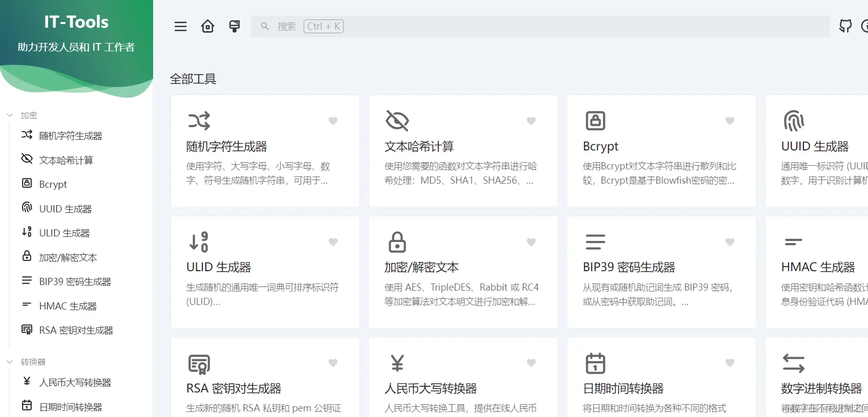Toggle the sidebar menu hamburger icon
Image resolution: width=868 pixels, height=417 pixels.
[x=181, y=26]
